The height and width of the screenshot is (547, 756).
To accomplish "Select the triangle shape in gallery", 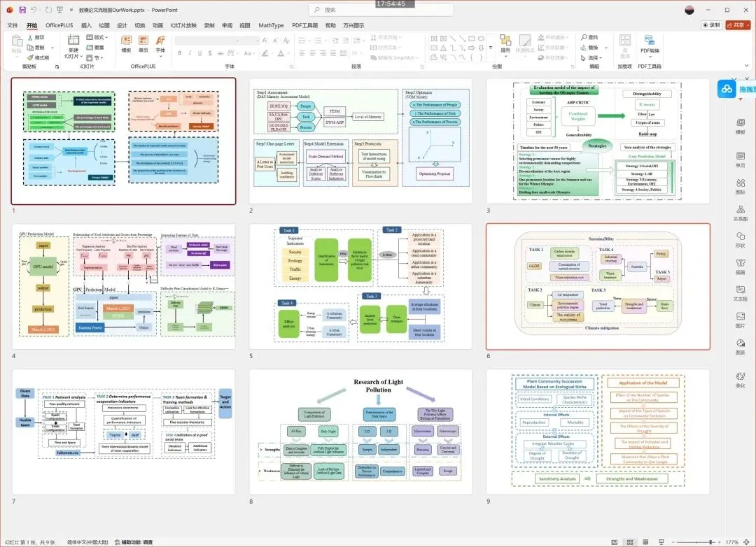I will (x=443, y=48).
